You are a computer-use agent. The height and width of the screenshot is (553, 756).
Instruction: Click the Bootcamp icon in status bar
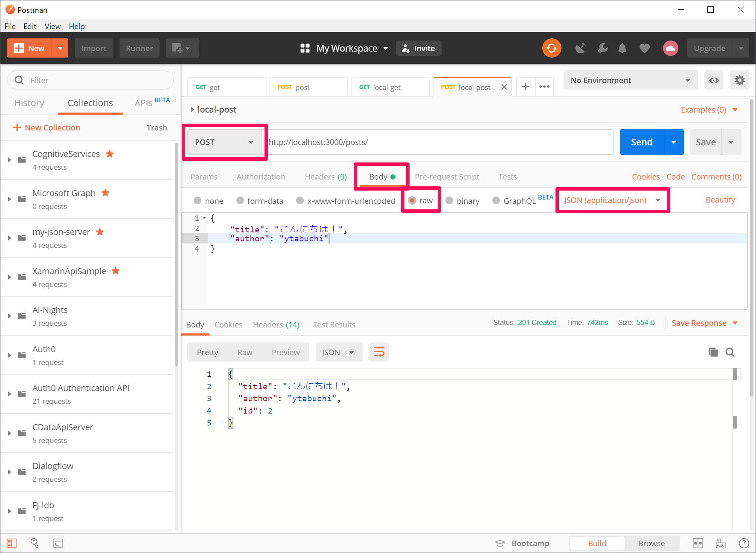[500, 543]
